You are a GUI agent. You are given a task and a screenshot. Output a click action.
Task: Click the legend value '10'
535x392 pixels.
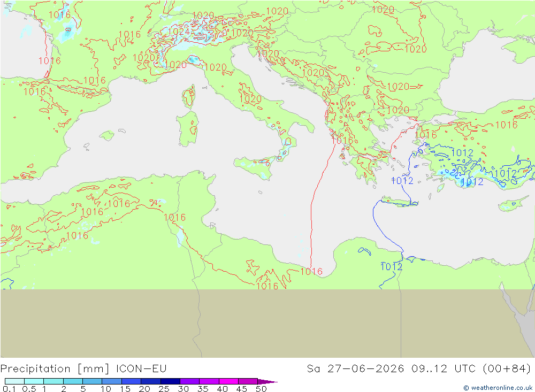pyautogui.click(x=106, y=389)
